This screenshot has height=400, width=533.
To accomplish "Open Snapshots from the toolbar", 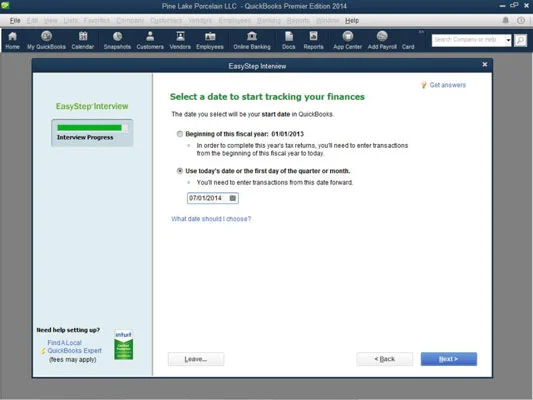I will tap(117, 40).
